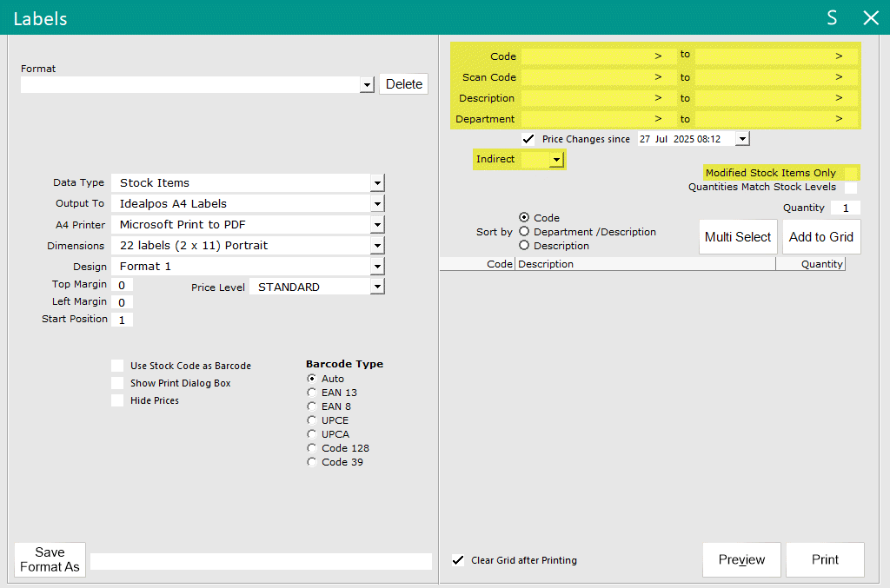Select the Auto barcode type
The height and width of the screenshot is (588, 890).
[x=312, y=378]
